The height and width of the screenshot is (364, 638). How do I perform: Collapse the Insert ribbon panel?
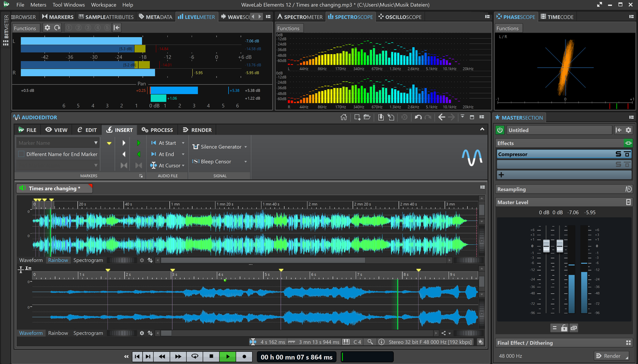482,129
